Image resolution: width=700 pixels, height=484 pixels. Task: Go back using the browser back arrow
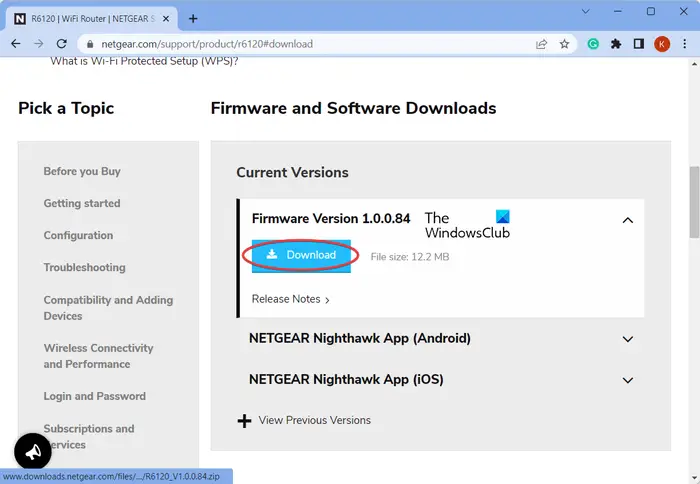16,44
